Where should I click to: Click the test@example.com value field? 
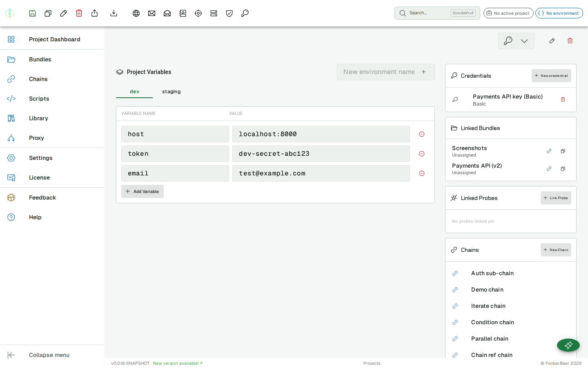pyautogui.click(x=321, y=173)
